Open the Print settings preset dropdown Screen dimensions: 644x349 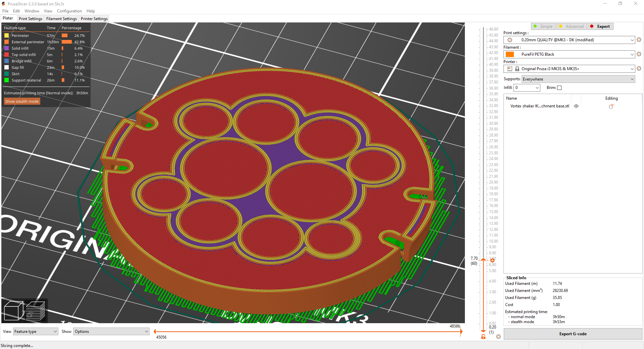(569, 40)
